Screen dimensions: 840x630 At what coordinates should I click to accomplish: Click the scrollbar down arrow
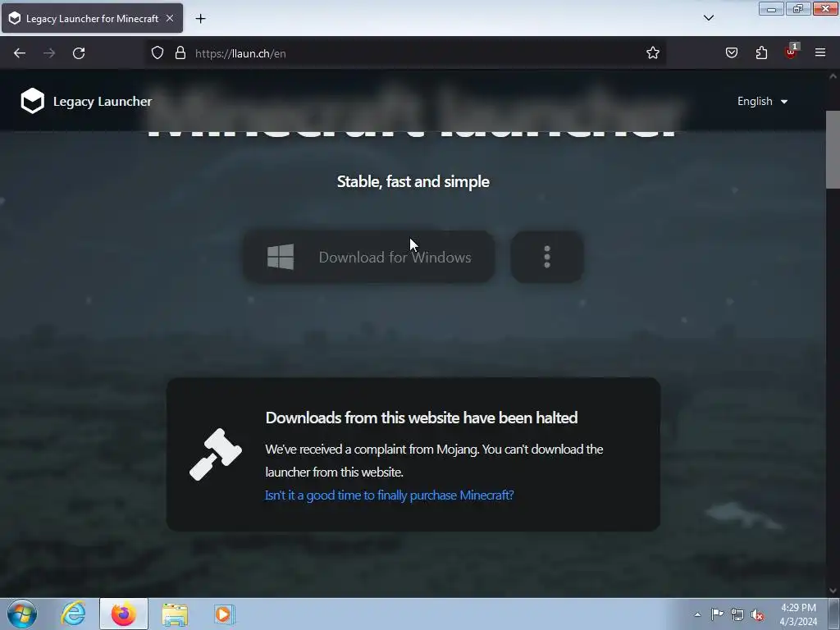click(833, 591)
